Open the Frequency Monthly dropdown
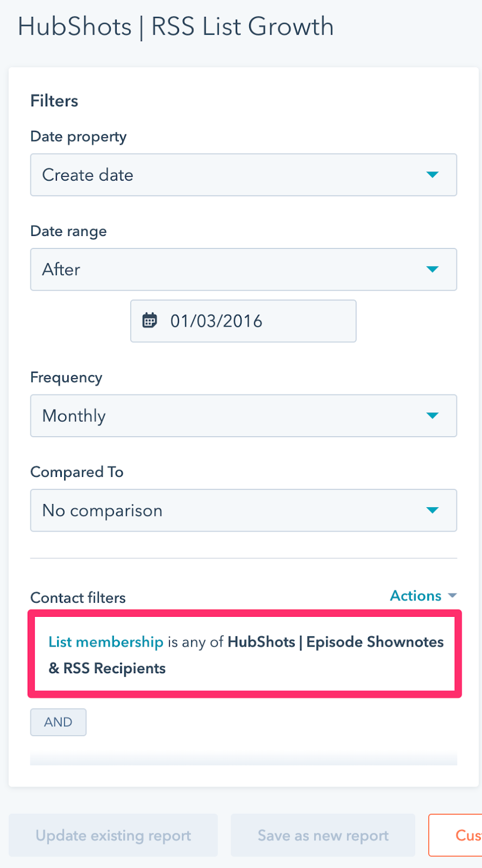 [244, 416]
